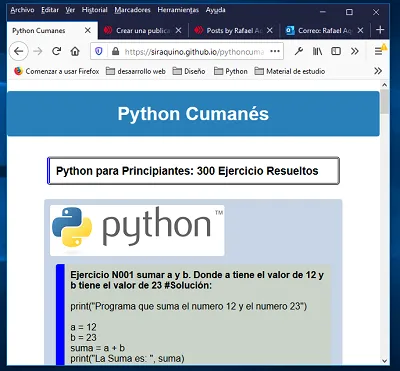
Task: Maximize the Firefox window
Action: (x=349, y=12)
